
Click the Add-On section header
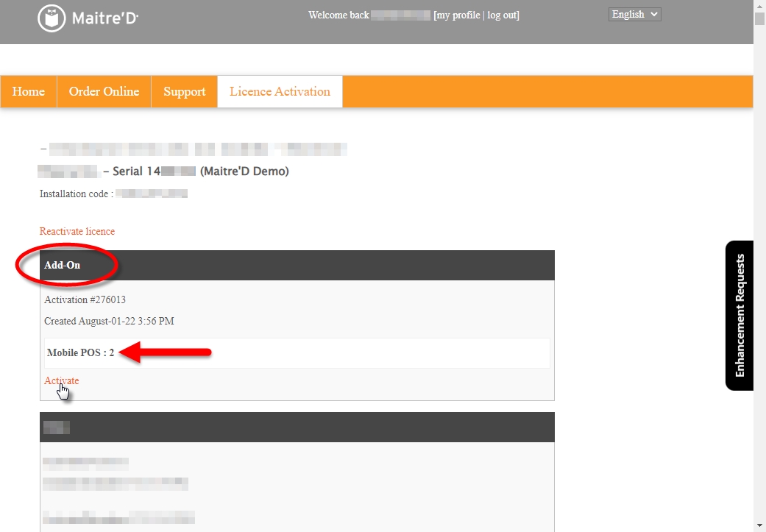point(63,265)
